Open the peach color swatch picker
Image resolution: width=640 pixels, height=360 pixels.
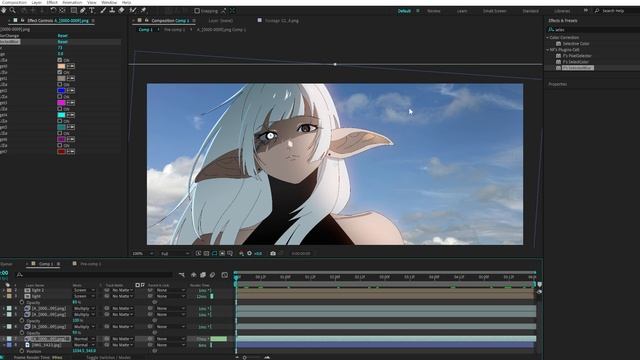pyautogui.click(x=61, y=66)
